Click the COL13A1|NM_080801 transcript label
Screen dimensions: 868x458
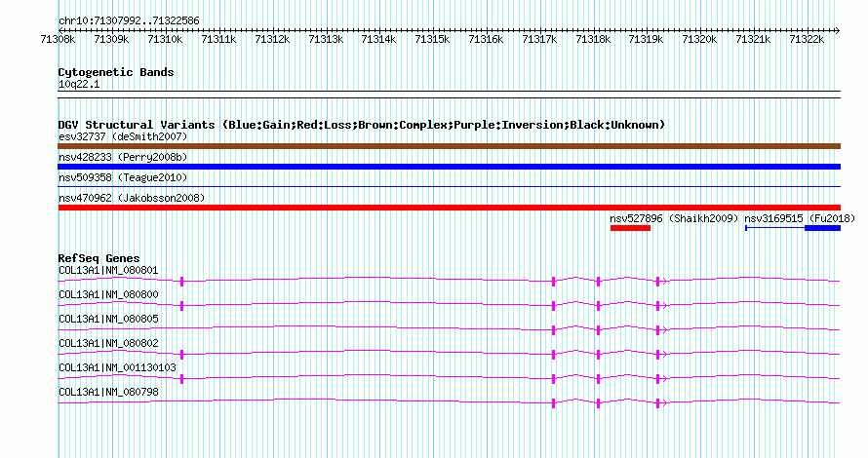pyautogui.click(x=108, y=271)
